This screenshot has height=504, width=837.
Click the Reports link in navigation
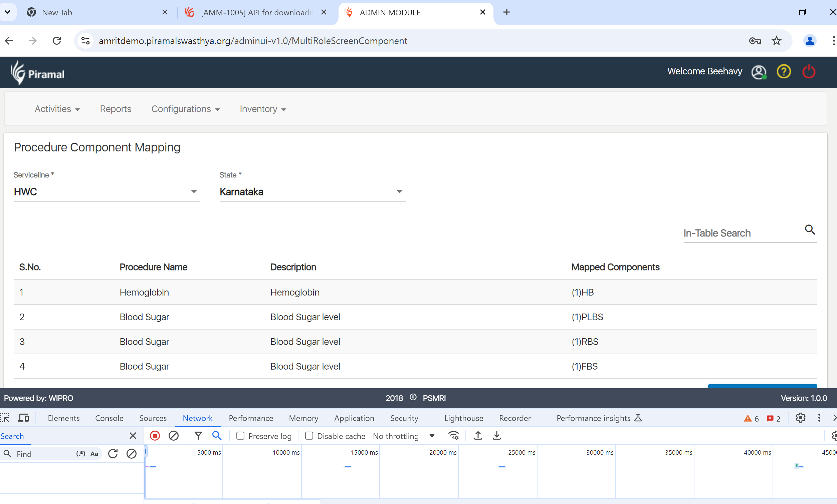(116, 109)
